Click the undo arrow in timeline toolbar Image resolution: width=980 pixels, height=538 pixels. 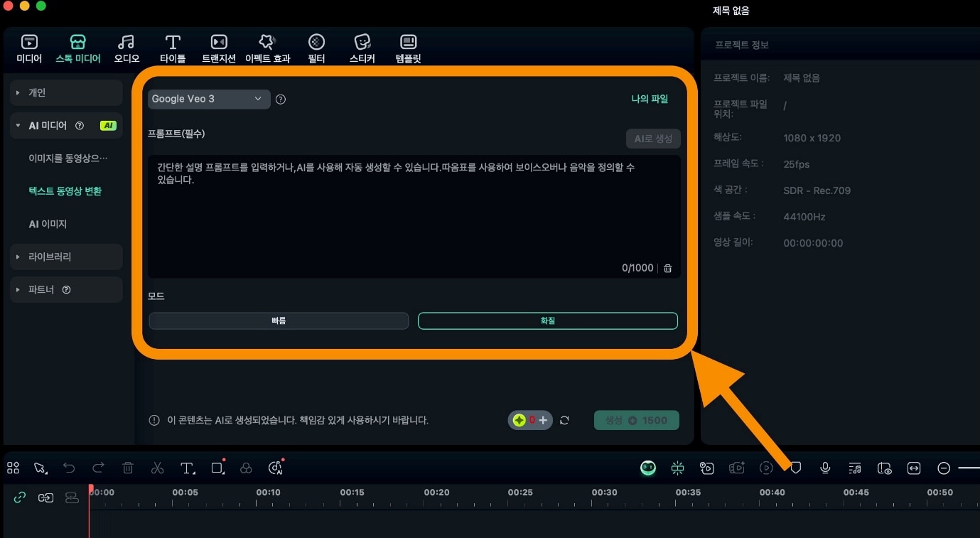[x=69, y=468]
